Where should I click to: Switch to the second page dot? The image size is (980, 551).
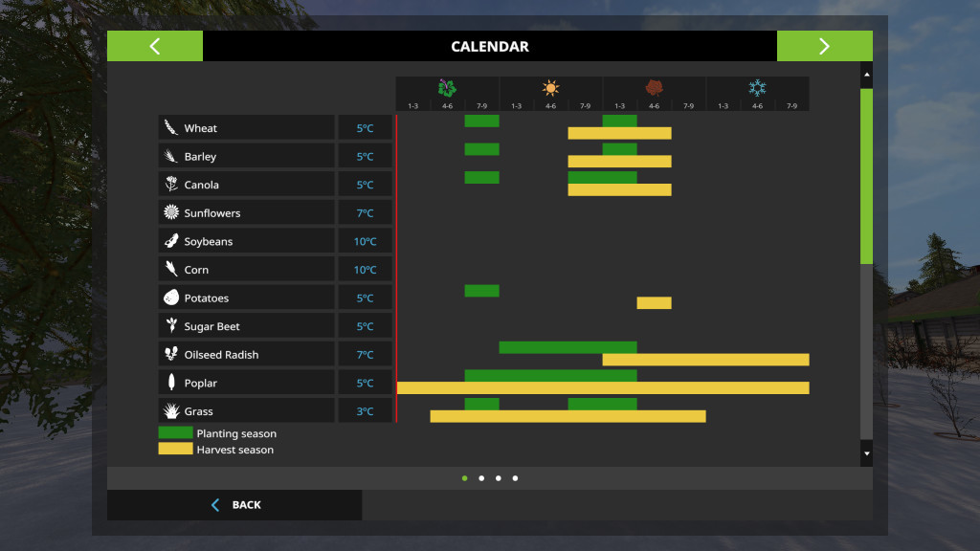point(481,478)
